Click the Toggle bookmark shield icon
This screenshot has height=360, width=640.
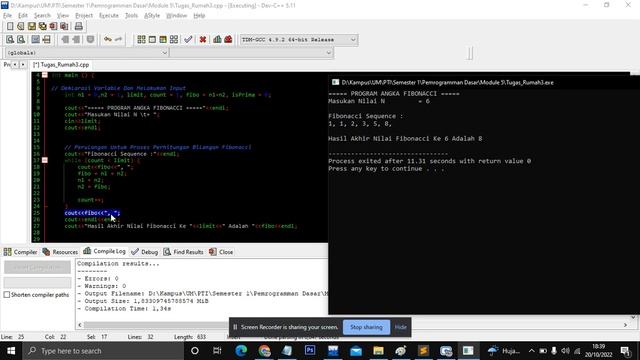click(x=91, y=40)
